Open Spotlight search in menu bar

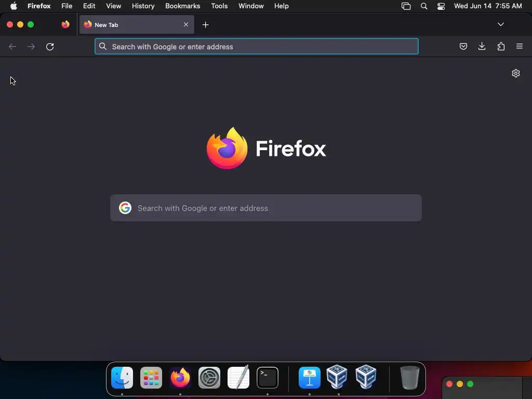point(424,6)
